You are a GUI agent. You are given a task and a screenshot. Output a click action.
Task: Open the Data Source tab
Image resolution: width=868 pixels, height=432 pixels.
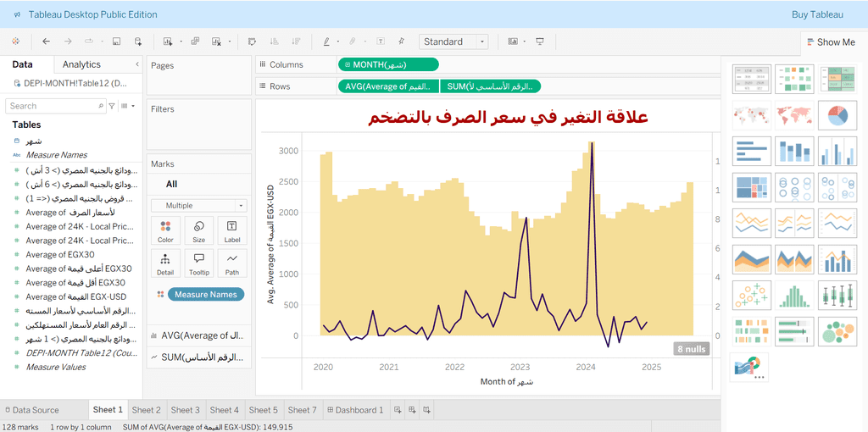tap(31, 410)
